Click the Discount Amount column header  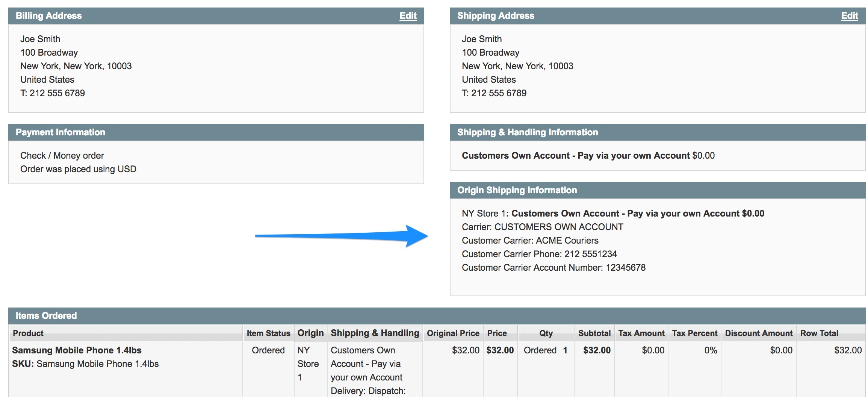(758, 333)
